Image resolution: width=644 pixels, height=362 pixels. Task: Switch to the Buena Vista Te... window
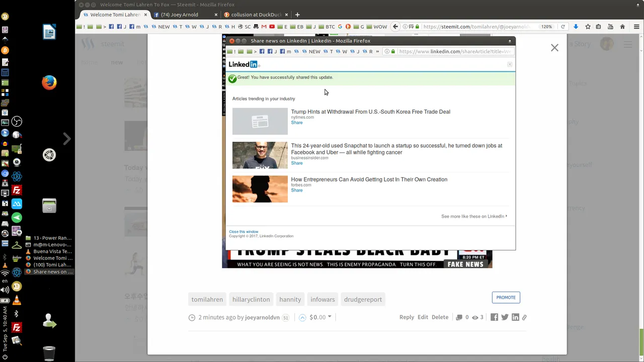[49, 251]
